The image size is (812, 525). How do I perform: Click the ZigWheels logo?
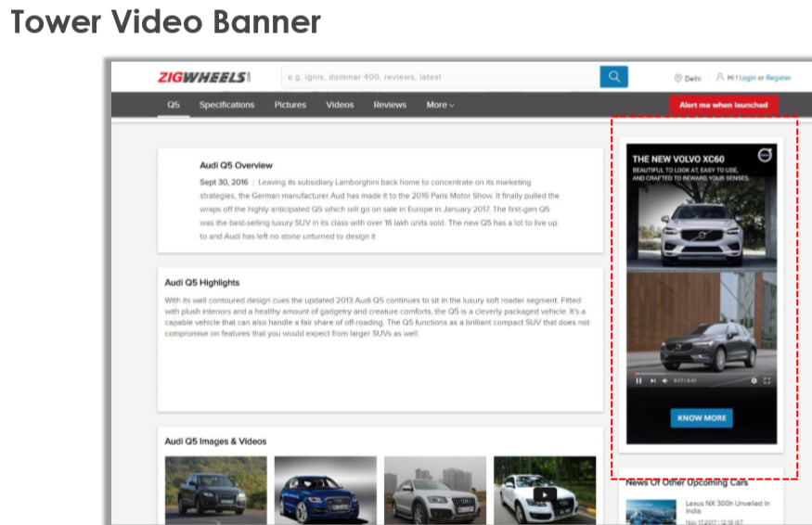(x=204, y=77)
